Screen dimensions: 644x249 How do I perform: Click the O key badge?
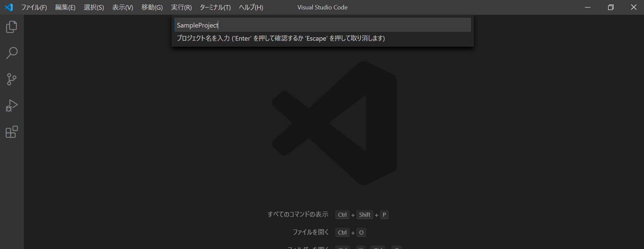[x=361, y=233]
